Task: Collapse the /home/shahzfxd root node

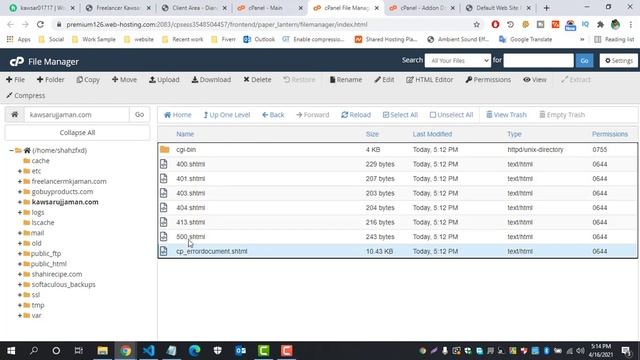Action: click(x=11, y=150)
